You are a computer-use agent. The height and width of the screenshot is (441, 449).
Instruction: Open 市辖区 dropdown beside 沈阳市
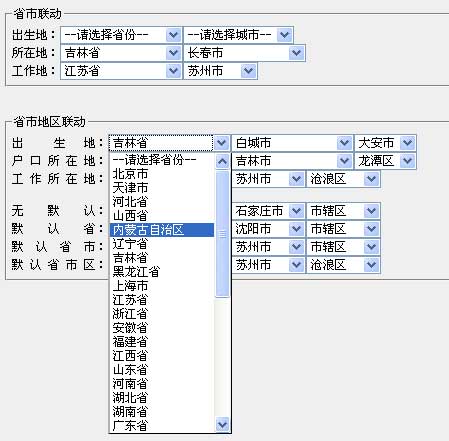click(343, 229)
